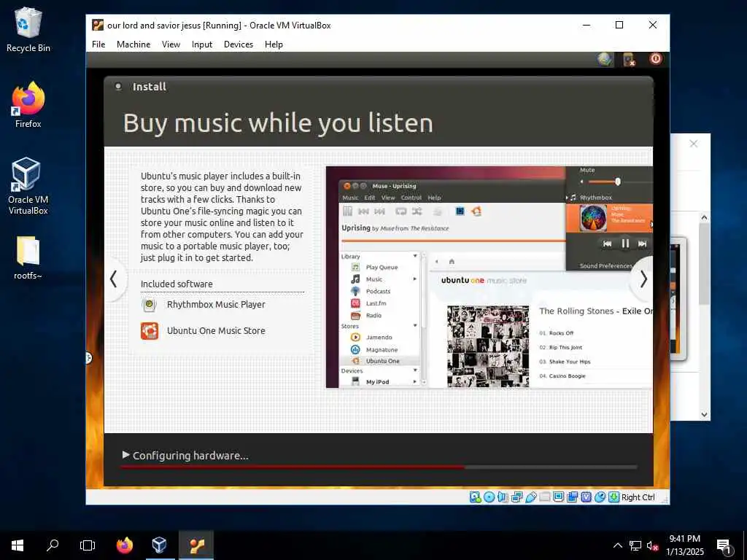The height and width of the screenshot is (560, 747).
Task: Click the recording status icon
Action: pos(572,497)
